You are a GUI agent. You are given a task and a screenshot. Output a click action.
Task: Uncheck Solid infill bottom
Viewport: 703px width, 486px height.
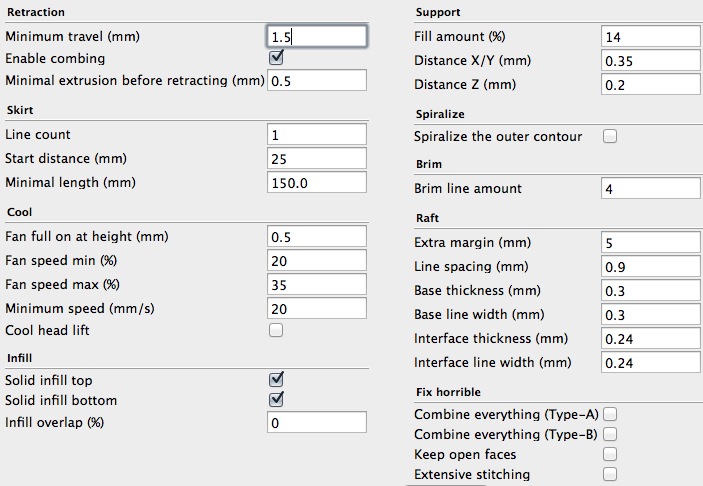tap(276, 400)
